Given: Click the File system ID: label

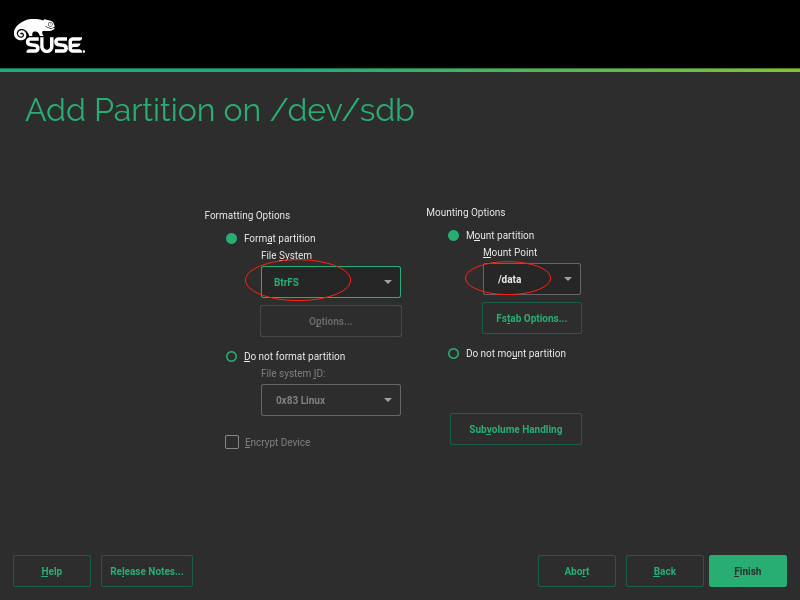Looking at the screenshot, I should (293, 373).
